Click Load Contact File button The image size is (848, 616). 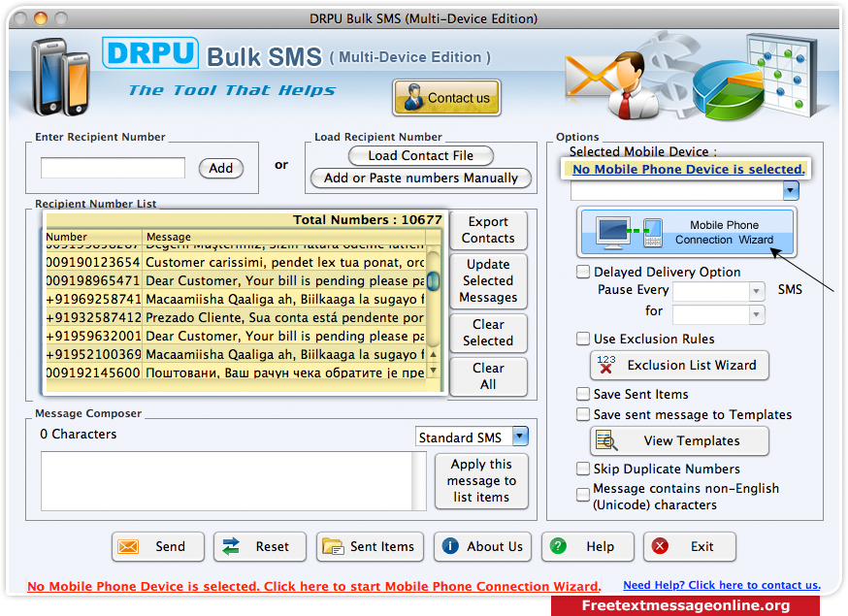[x=421, y=156]
